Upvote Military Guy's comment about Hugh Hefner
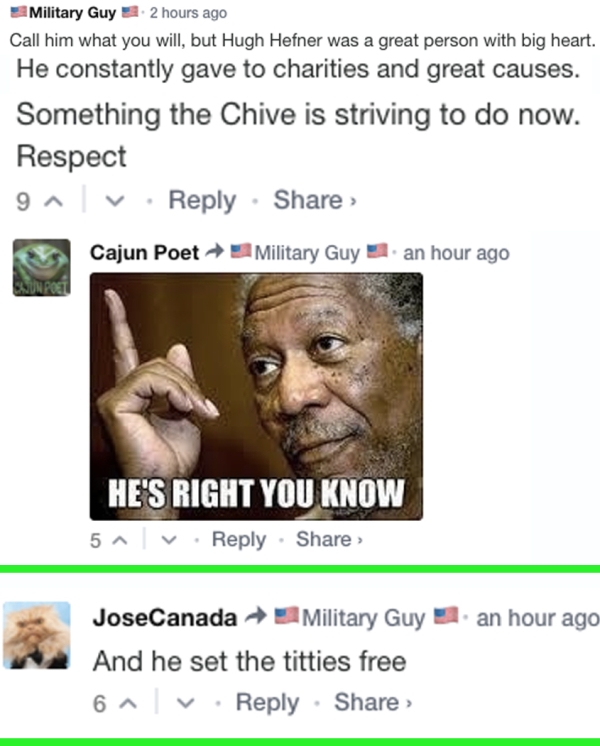Screen dimensions: 600x746 [53, 202]
